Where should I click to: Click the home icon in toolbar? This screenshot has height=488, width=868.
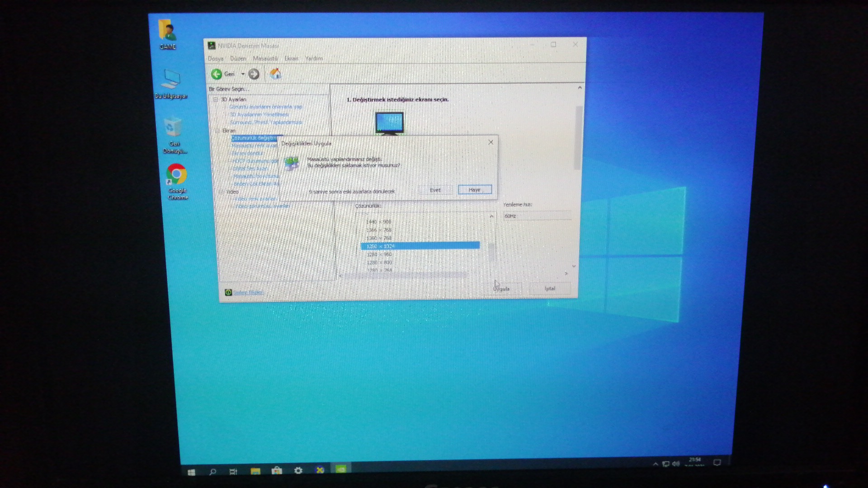point(275,74)
